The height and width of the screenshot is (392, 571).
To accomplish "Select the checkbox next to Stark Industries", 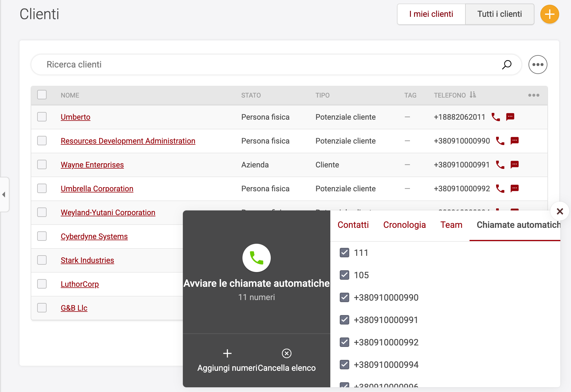I will point(42,260).
